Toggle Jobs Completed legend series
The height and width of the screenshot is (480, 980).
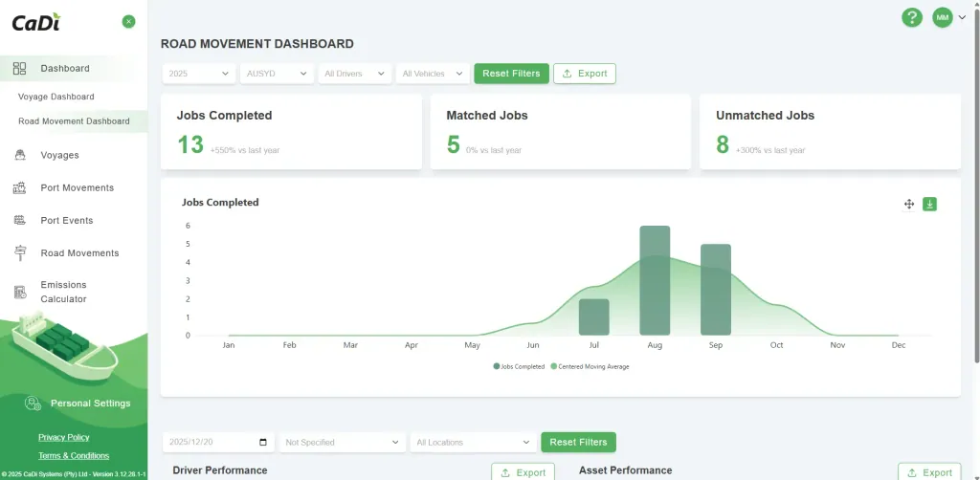[x=519, y=366]
